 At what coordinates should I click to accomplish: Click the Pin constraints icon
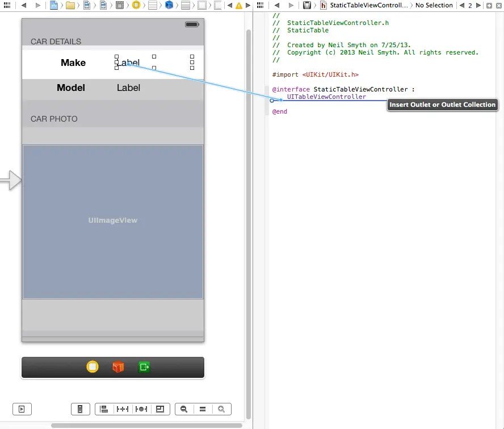123,409
